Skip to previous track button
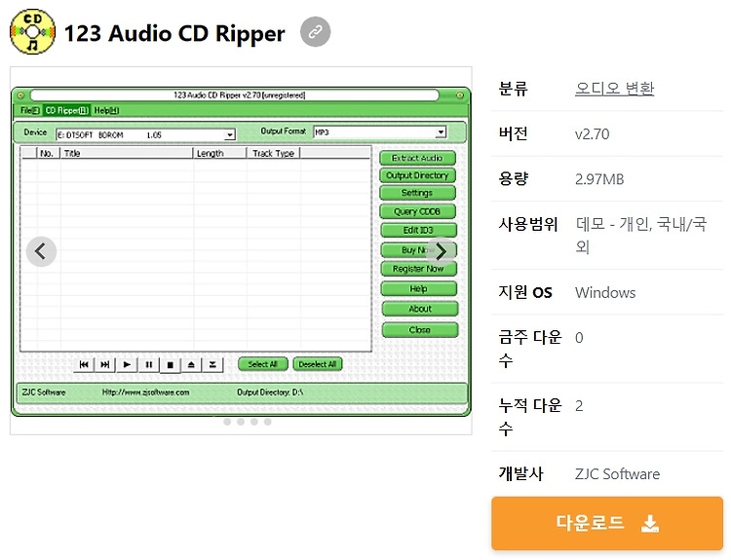 pyautogui.click(x=84, y=364)
